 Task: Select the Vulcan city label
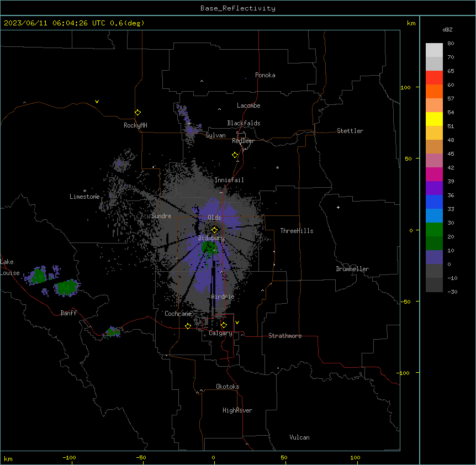point(299,437)
